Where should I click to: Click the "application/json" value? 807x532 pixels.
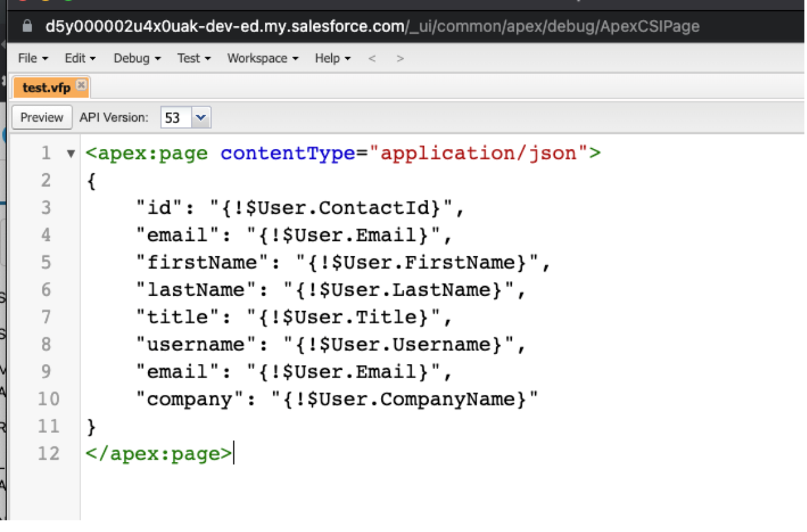tap(478, 153)
